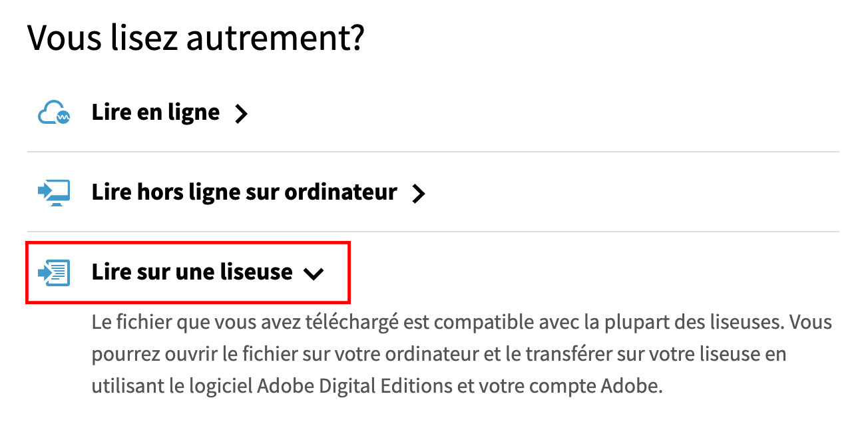
Task: Expand the Lire en ligne chevron arrow
Action: point(242,114)
